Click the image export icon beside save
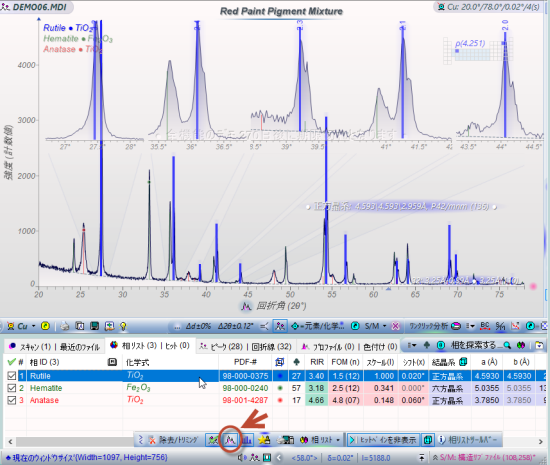Image resolution: width=550 pixels, height=465 pixels. pos(109,326)
